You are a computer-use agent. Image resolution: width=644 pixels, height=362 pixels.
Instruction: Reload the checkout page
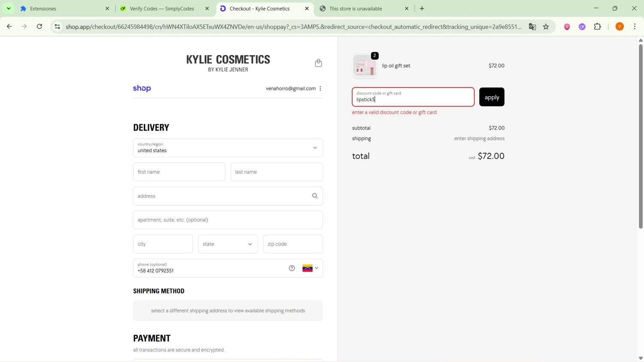coord(39,27)
